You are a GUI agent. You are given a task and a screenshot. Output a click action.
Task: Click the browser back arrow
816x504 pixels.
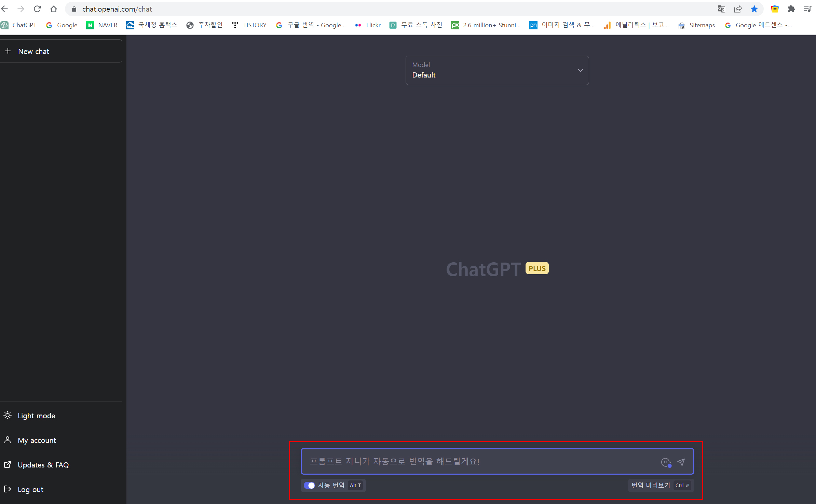click(5, 9)
